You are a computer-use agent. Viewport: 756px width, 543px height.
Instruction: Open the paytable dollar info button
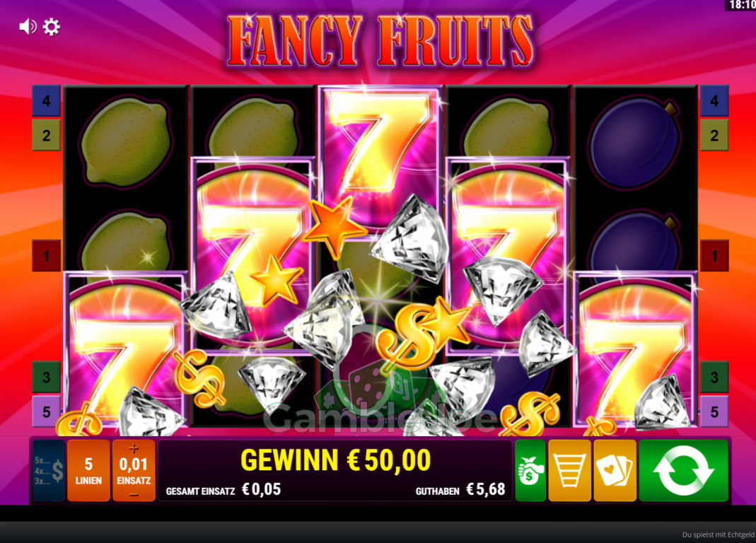tap(49, 470)
